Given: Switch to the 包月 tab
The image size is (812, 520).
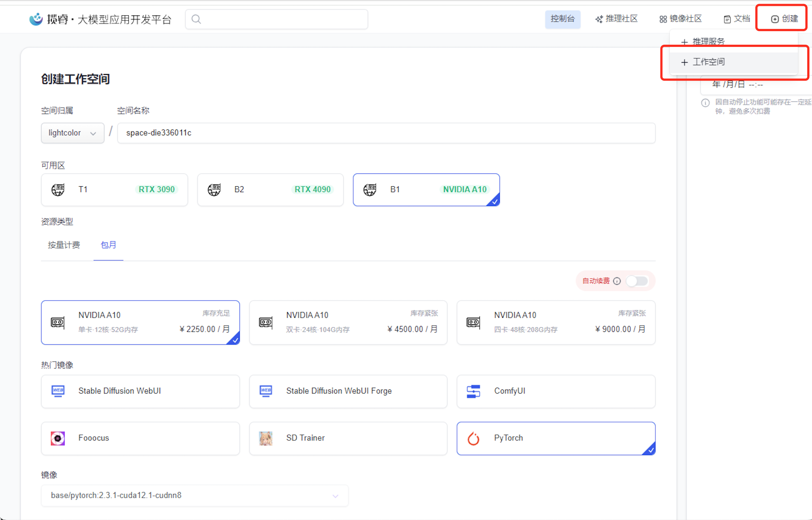Looking at the screenshot, I should tap(108, 245).
